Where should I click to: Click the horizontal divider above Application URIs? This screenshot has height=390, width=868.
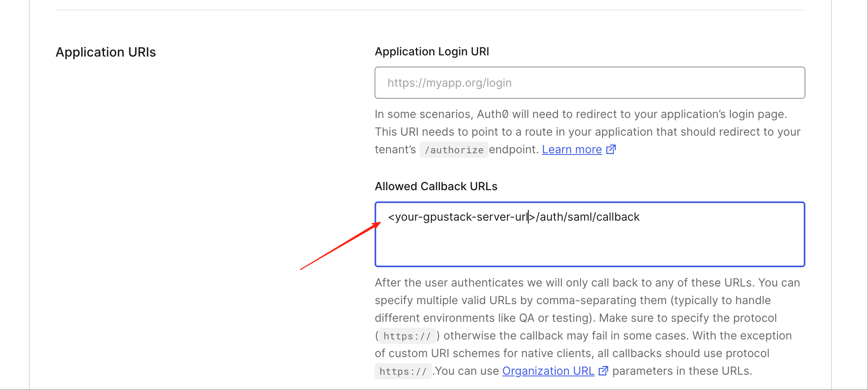click(430, 10)
